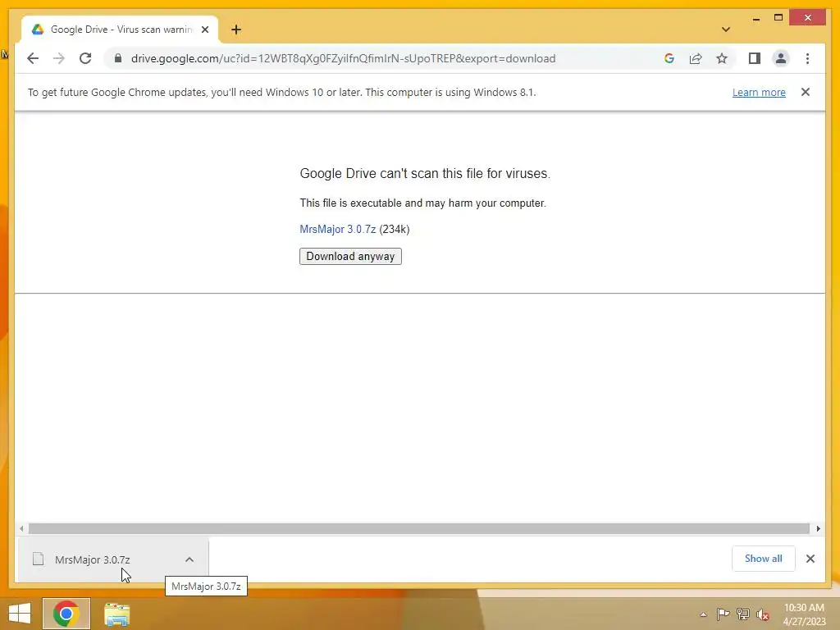Click the "Google Drive can't scan" heading text
840x630 pixels.
pos(425,174)
